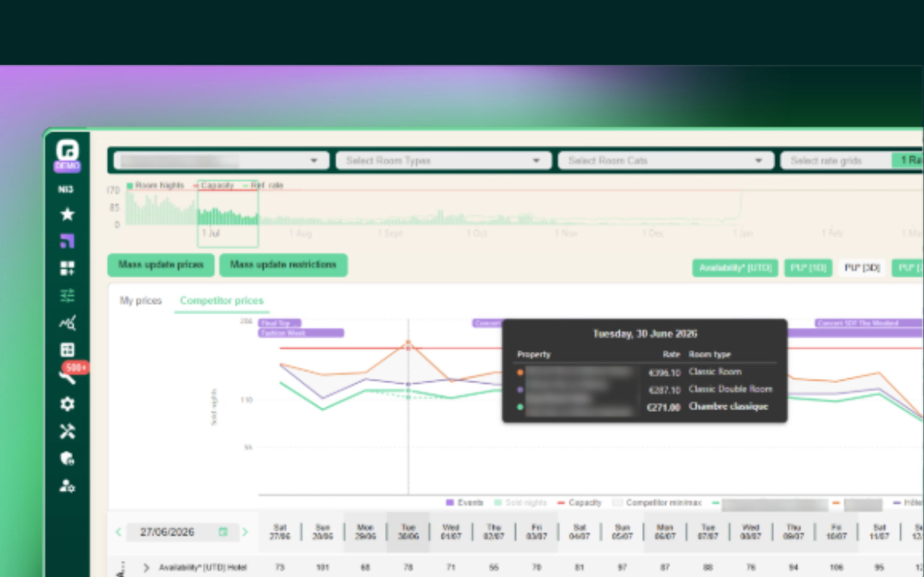Select the Wed 01/07 column header
924x577 pixels.
tap(451, 532)
